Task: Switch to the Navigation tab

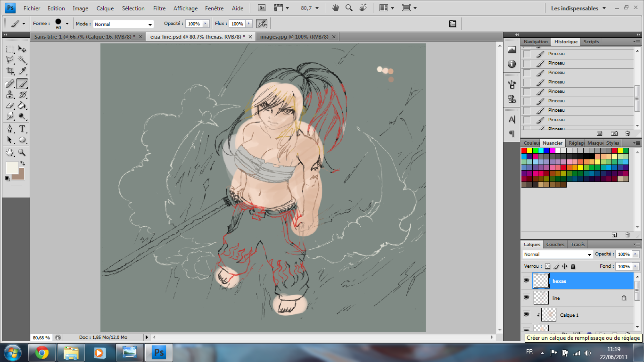Action: point(536,42)
